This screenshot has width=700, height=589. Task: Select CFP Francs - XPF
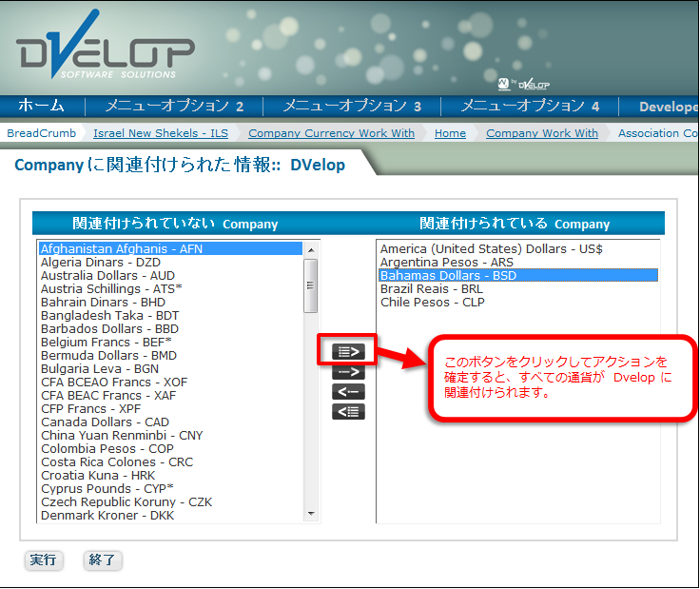click(x=170, y=409)
